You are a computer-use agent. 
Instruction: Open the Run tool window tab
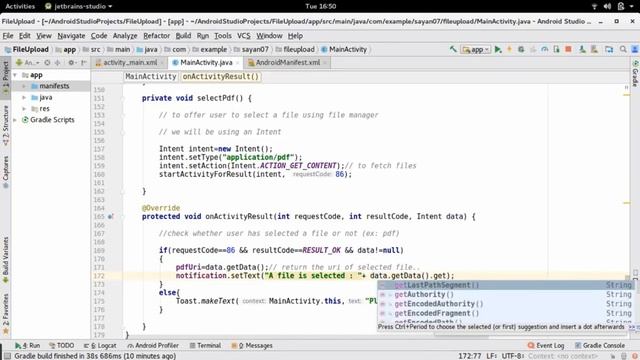point(27,346)
